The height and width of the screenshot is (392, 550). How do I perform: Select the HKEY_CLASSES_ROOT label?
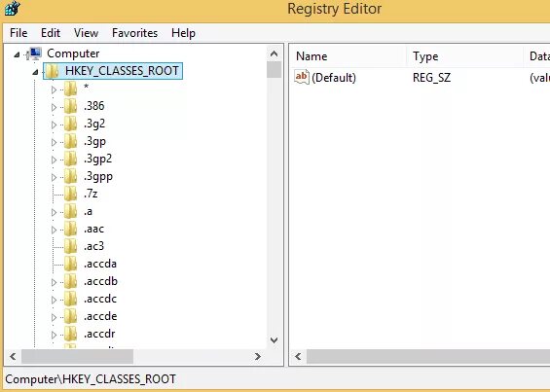click(x=122, y=71)
